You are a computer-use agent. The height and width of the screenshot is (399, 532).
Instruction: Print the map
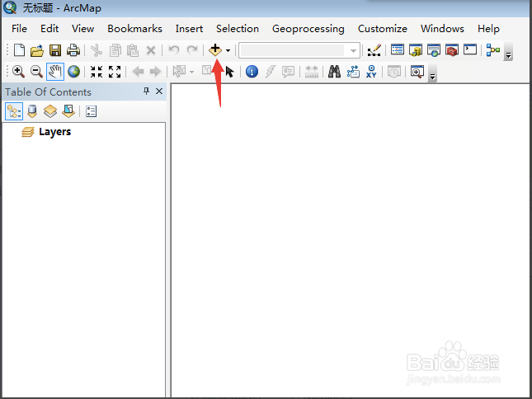pyautogui.click(x=73, y=50)
